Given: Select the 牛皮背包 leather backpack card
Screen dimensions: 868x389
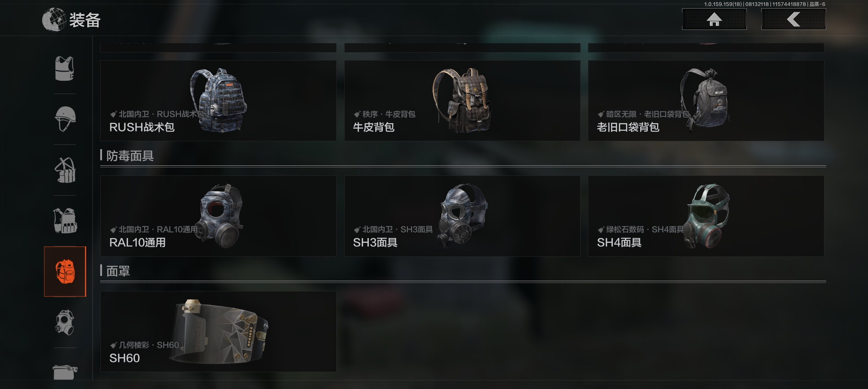Looking at the screenshot, I should click(462, 100).
